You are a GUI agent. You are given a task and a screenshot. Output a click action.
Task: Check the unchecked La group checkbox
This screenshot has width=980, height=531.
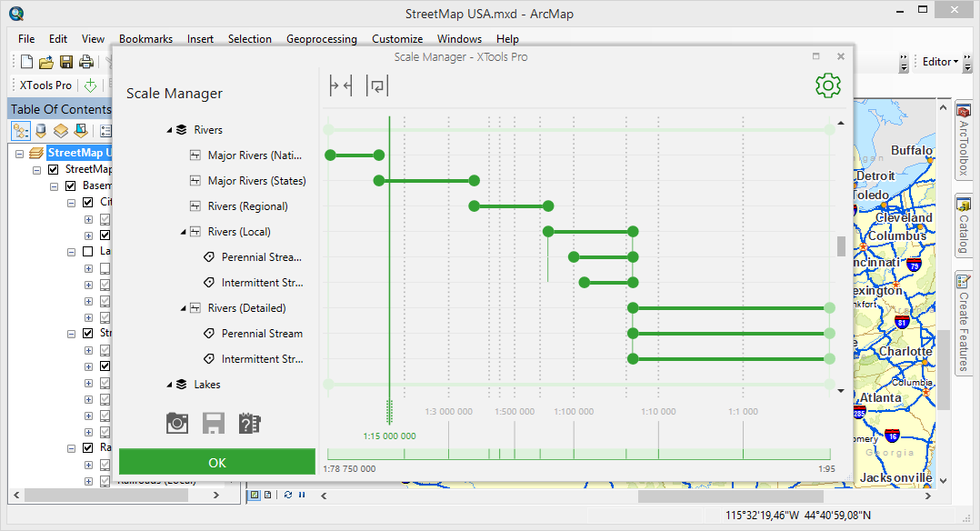pyautogui.click(x=88, y=252)
